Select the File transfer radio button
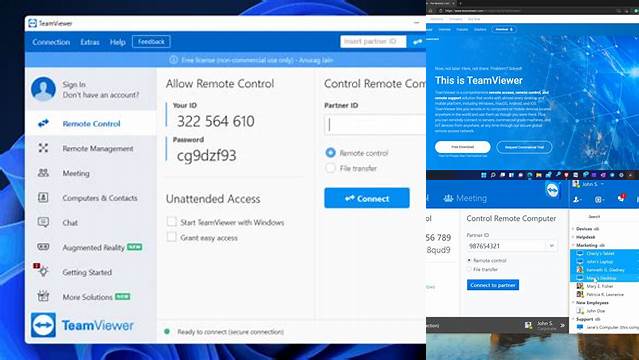Image resolution: width=639 pixels, height=360 pixels. [331, 168]
